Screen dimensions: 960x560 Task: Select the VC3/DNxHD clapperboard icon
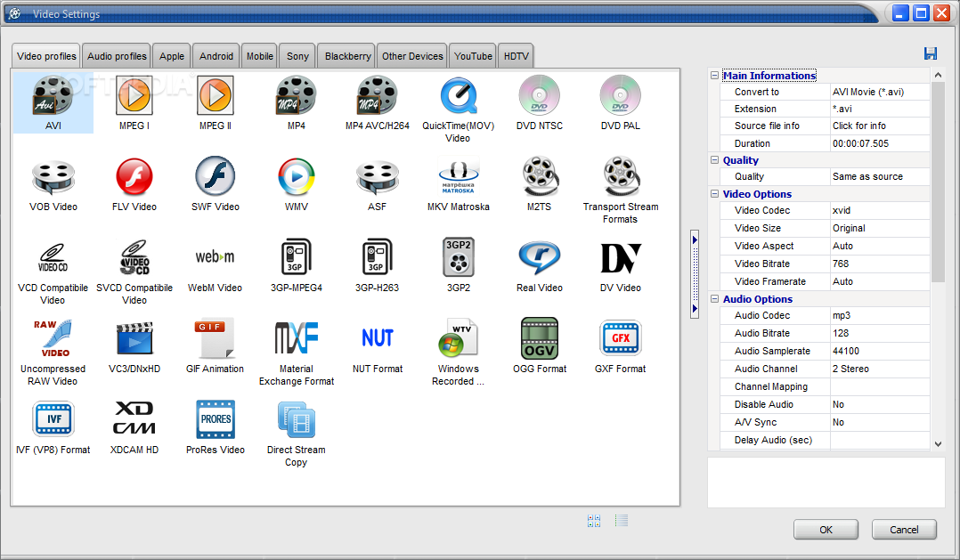134,338
